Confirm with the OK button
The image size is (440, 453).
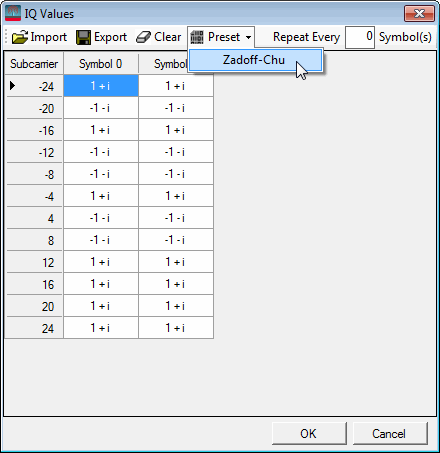309,433
